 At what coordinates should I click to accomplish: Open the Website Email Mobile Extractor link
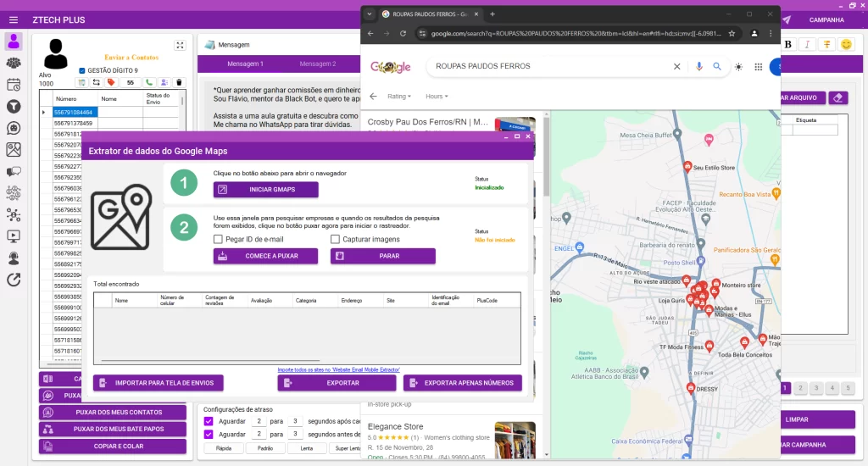(x=339, y=369)
